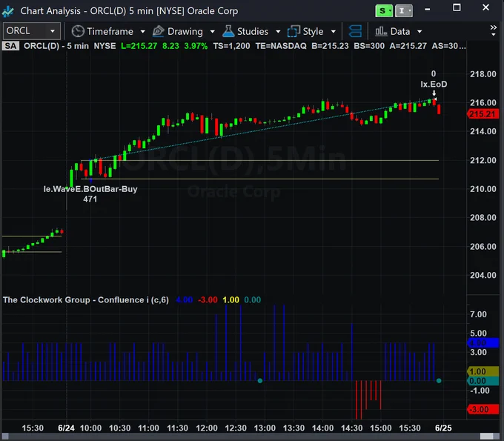Image resolution: width=504 pixels, height=441 pixels.
Task: Click the blue 4.00 axis value tag
Action: tap(483, 342)
